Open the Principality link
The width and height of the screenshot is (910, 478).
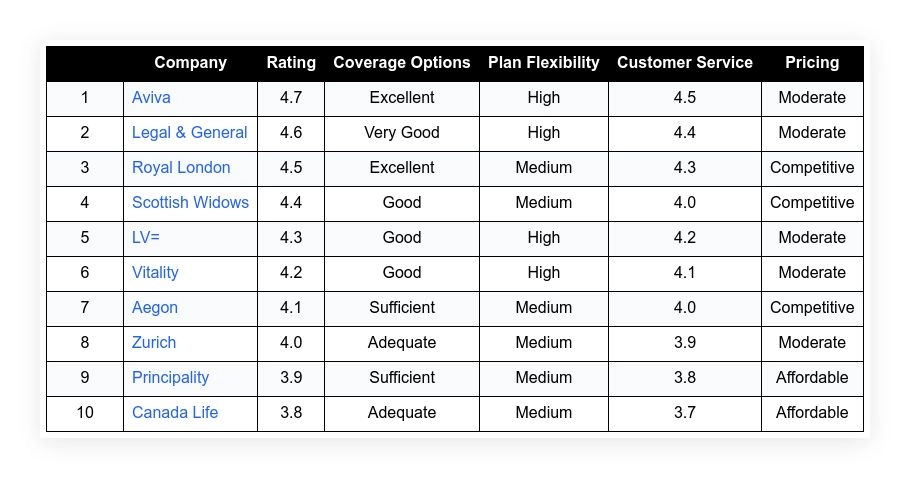[170, 377]
